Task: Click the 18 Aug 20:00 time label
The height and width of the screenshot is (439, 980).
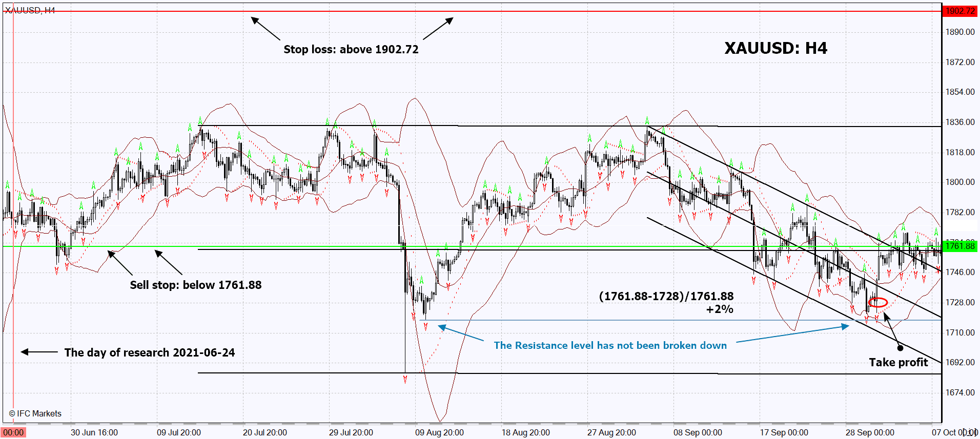Action: pos(525,432)
